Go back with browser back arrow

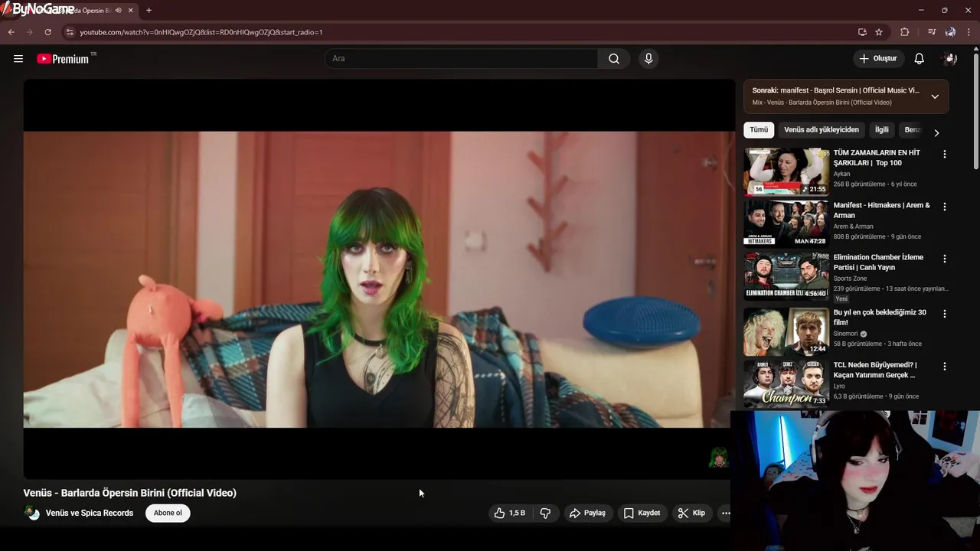coord(11,32)
